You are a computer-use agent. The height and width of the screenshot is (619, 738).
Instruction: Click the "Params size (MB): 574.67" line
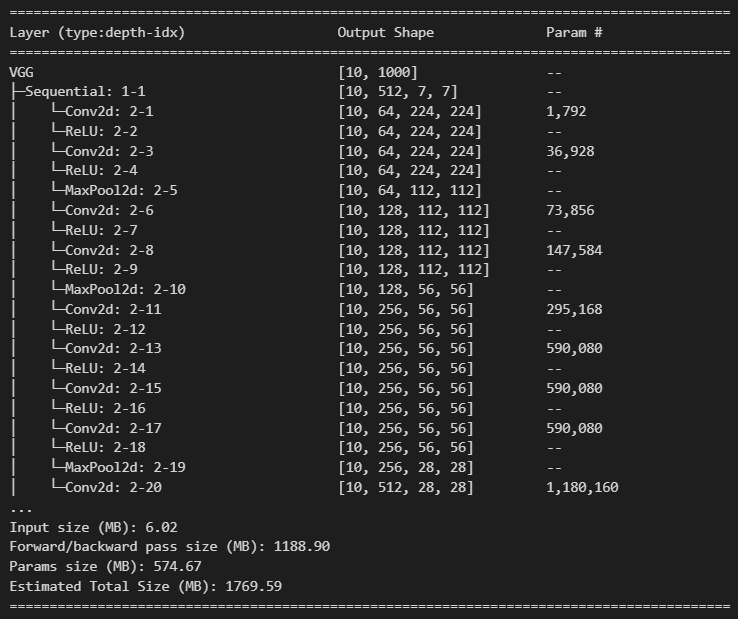[x=105, y=566]
